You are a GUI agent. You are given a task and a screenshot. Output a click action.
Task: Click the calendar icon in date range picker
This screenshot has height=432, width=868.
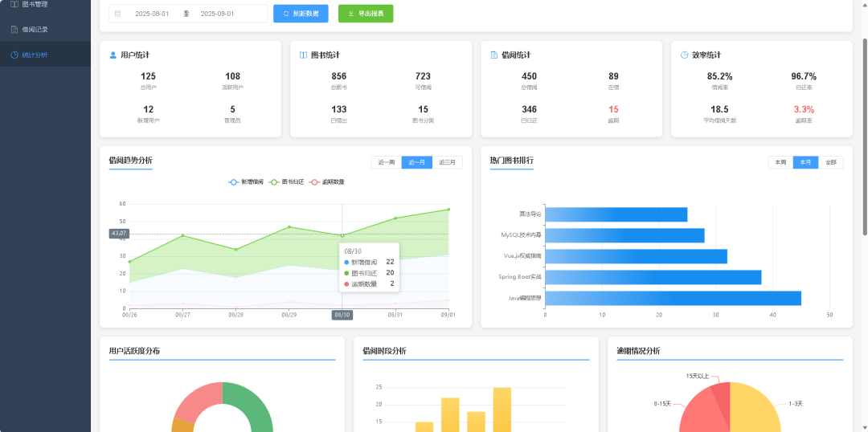pos(117,14)
